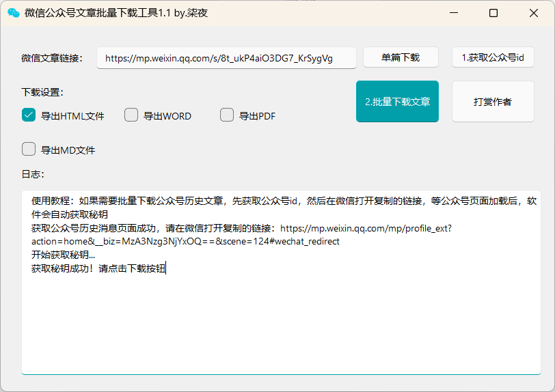Tick the 导出MD文件 checkbox

point(29,149)
